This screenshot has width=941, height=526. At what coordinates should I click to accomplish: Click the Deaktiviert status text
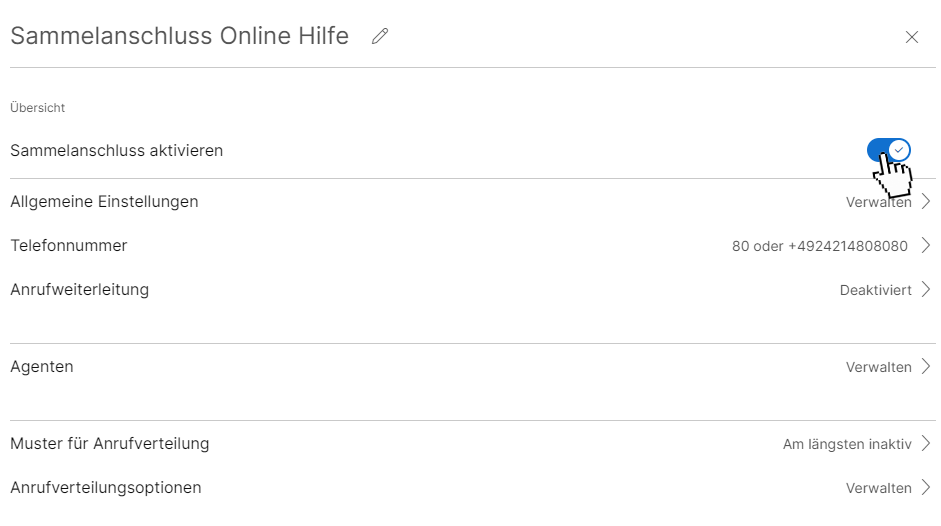(x=875, y=290)
